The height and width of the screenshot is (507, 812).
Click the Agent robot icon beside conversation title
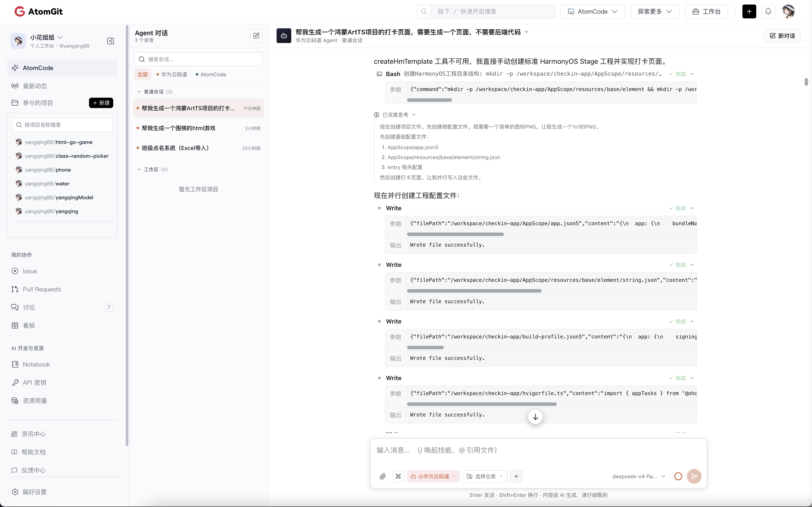tap(284, 35)
